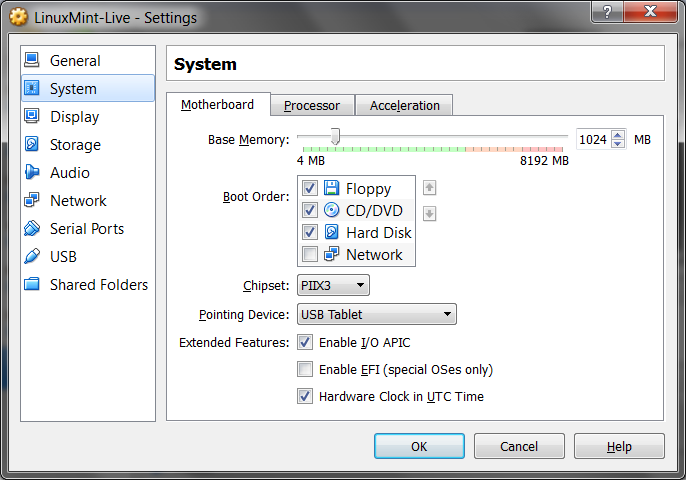The image size is (686, 480).
Task: Select the Hard Disk text in boot list
Action: pyautogui.click(x=379, y=232)
